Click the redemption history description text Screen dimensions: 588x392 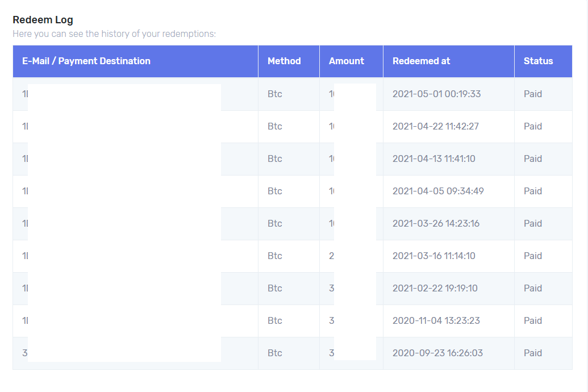114,34
